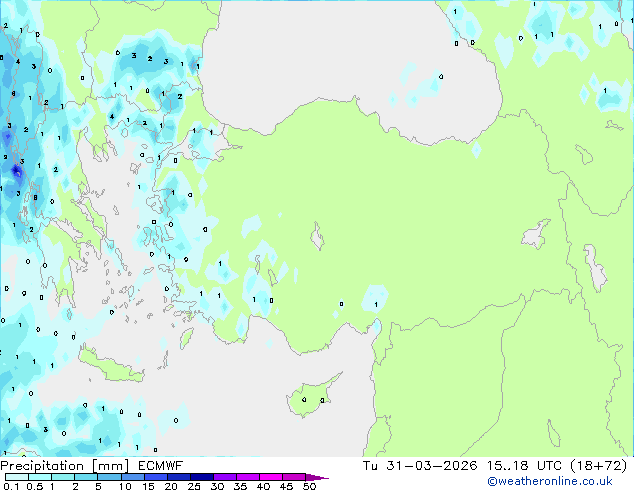Click the "15" legend value
This screenshot has height=490, width=634.
point(148,486)
